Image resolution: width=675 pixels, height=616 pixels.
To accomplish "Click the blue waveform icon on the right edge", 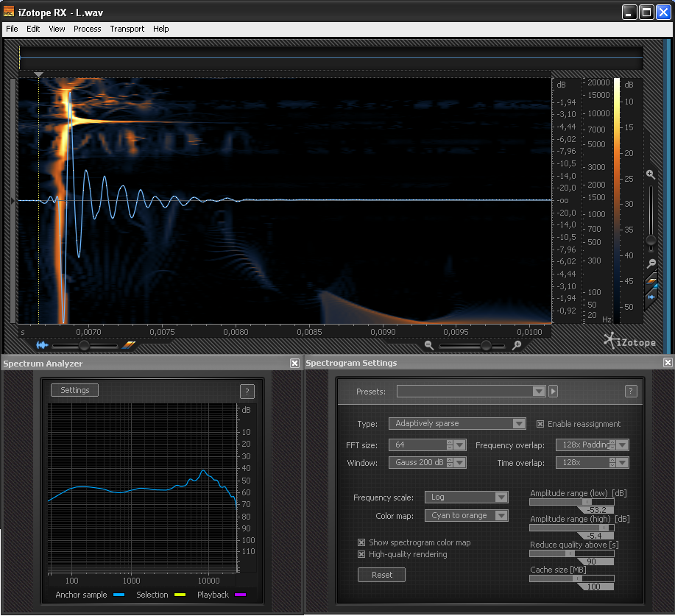I will 651,297.
